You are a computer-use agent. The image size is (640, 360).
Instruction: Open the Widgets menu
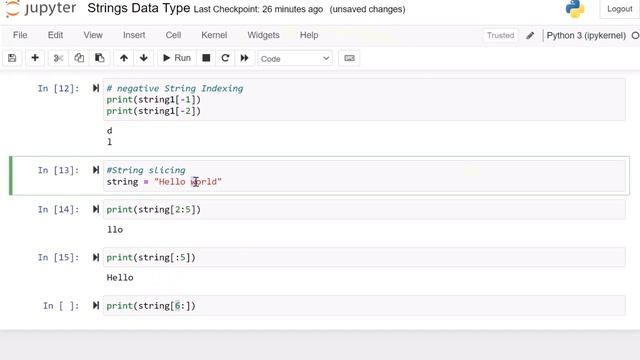tap(263, 35)
